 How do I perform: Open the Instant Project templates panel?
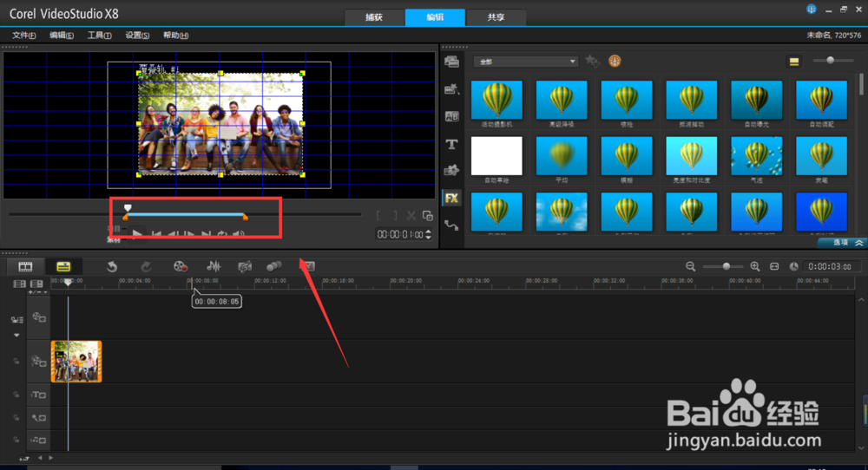[x=451, y=88]
